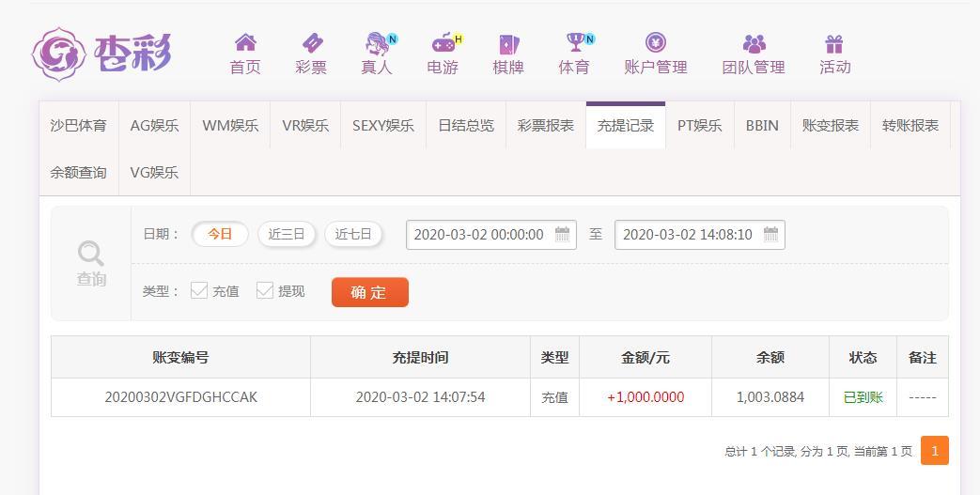
Task: Select record number 20200302VGFDGHCCAK
Action: 180,397
